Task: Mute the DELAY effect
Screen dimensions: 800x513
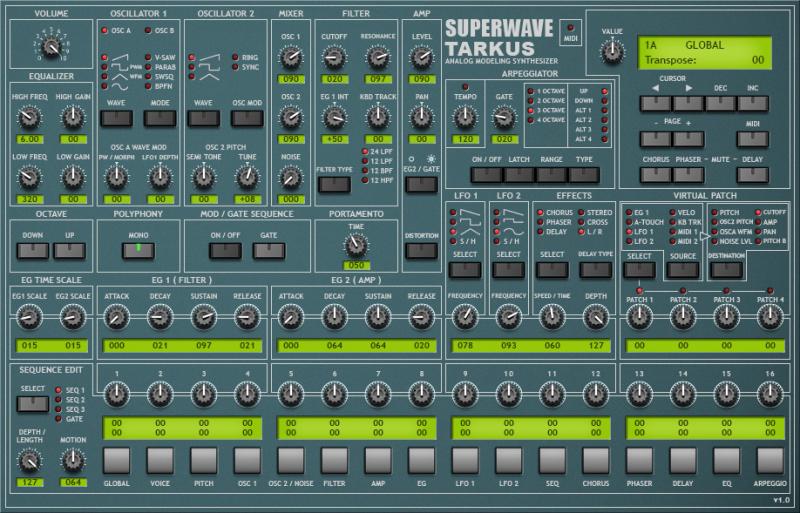Action: (x=753, y=175)
